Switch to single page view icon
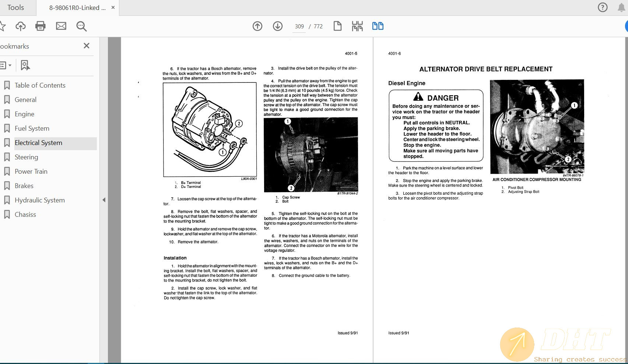Viewport: 628px width, 364px height. [x=337, y=26]
